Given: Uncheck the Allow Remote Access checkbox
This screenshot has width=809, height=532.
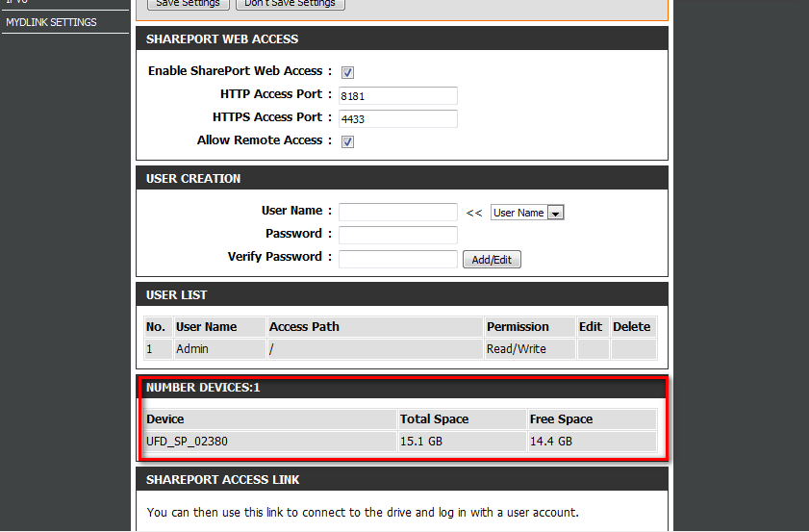Looking at the screenshot, I should point(348,141).
